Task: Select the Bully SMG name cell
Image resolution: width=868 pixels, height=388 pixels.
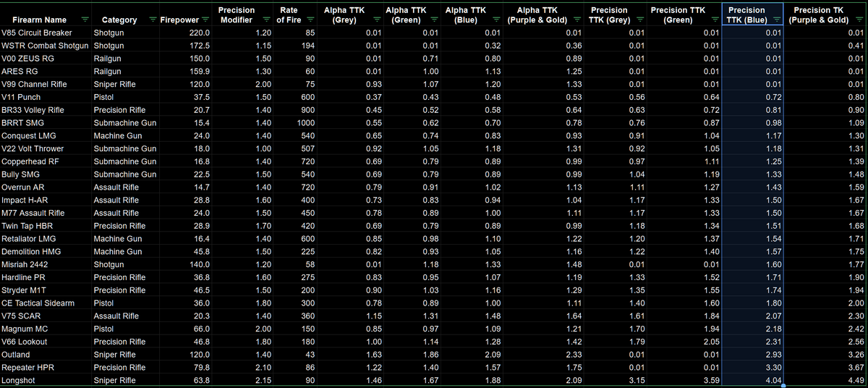Action: [46, 174]
